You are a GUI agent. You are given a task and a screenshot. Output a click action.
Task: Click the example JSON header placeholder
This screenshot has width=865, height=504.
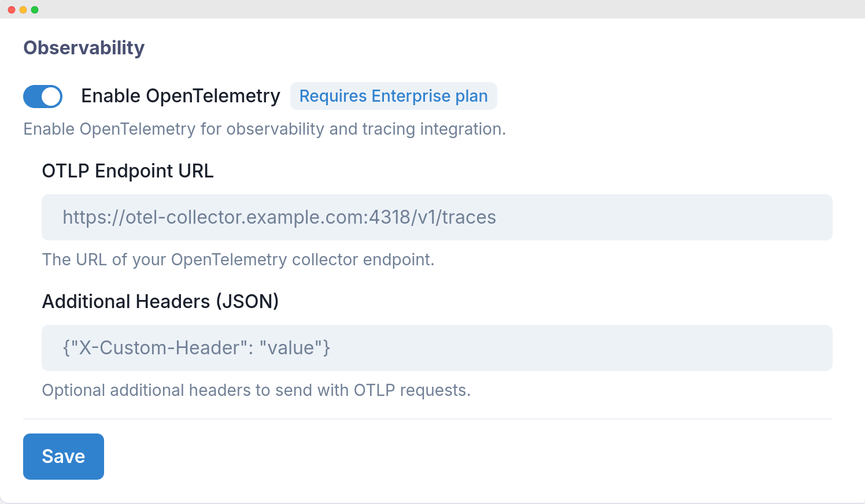point(197,347)
